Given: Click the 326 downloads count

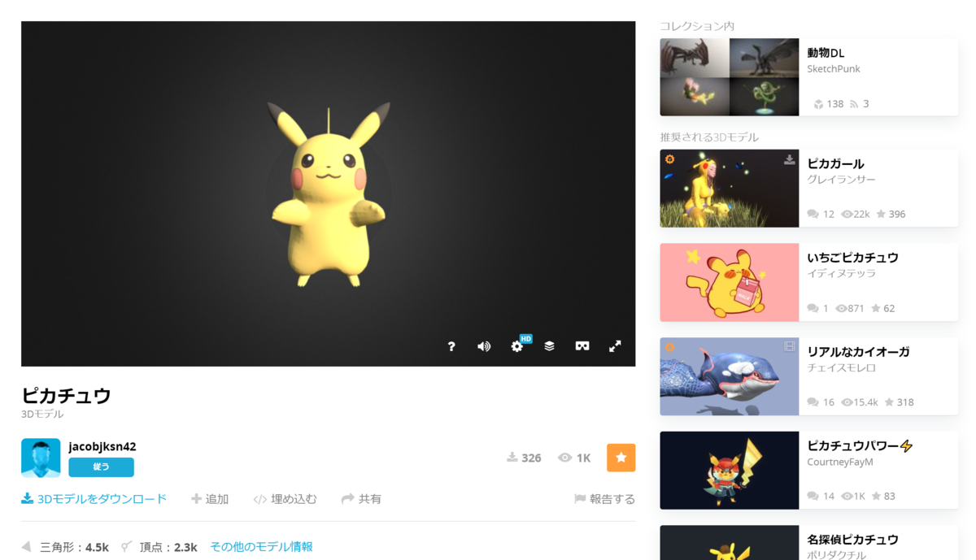Looking at the screenshot, I should pos(524,458).
